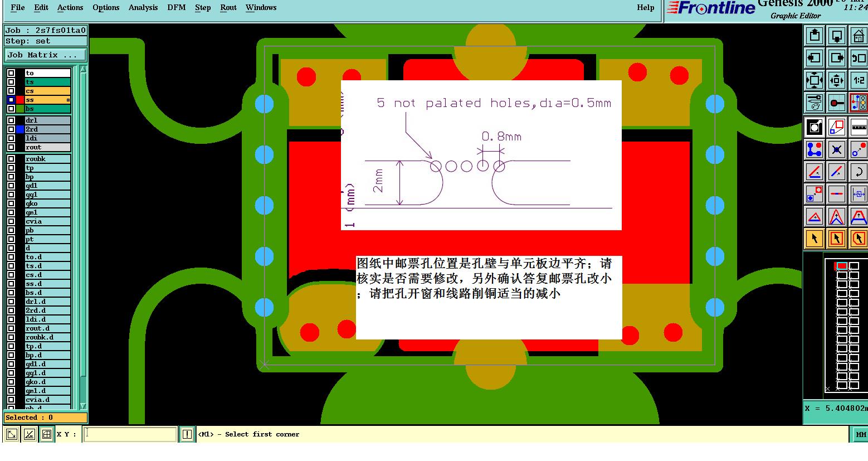Open the File menu

point(18,7)
